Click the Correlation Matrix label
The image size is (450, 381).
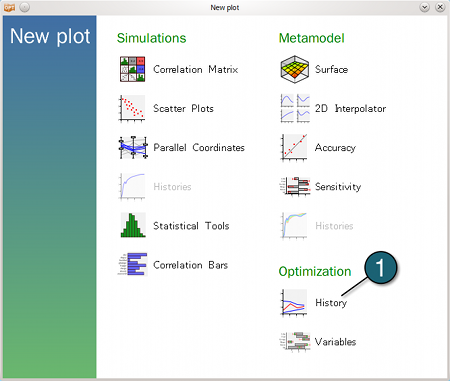pyautogui.click(x=196, y=69)
